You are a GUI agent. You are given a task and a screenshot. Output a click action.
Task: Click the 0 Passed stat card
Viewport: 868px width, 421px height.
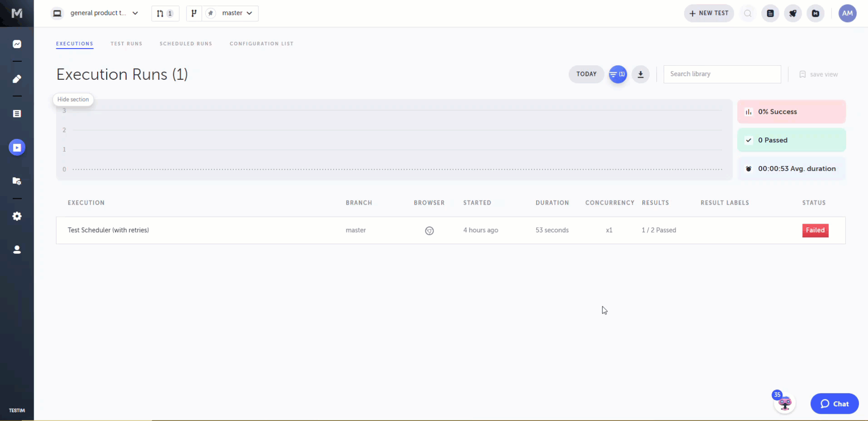[x=791, y=140]
